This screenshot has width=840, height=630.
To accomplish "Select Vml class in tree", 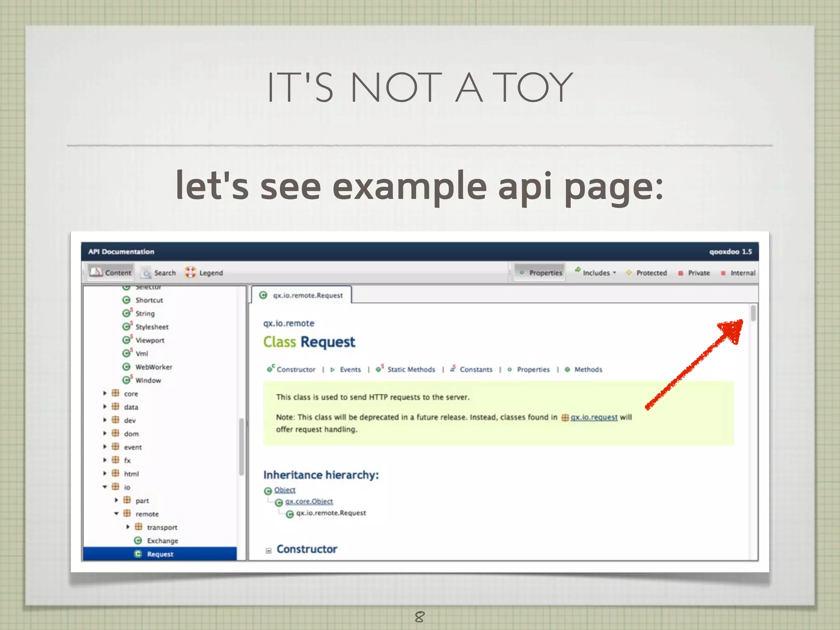I will coord(142,354).
